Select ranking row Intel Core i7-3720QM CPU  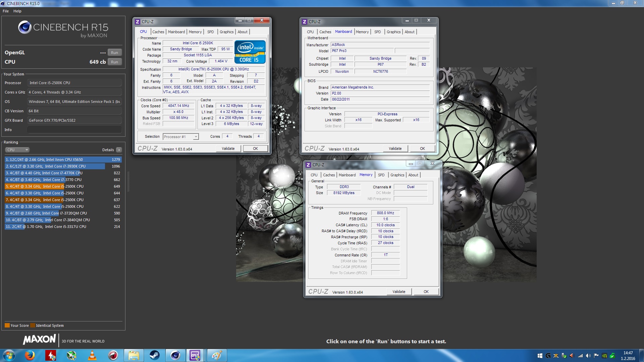tap(63, 213)
